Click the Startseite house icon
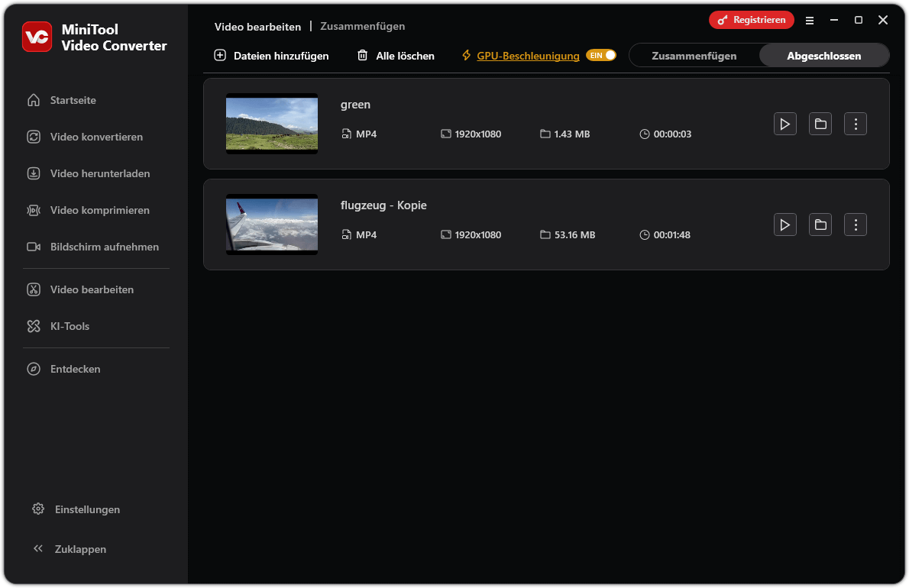 coord(34,100)
